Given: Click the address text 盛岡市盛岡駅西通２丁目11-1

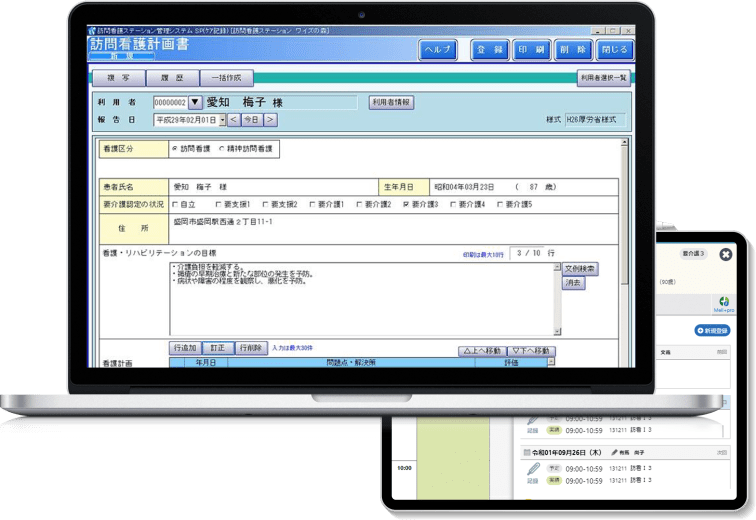Looking at the screenshot, I should (x=223, y=222).
